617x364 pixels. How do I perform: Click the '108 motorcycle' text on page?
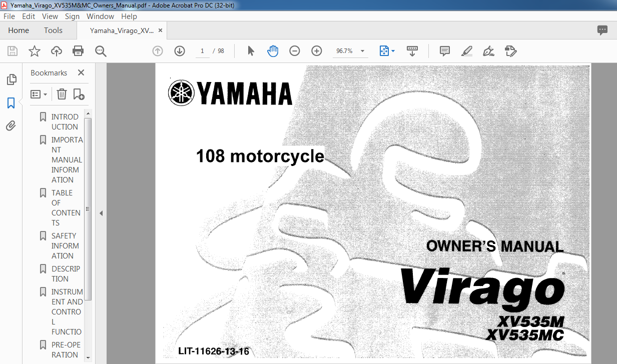point(260,156)
